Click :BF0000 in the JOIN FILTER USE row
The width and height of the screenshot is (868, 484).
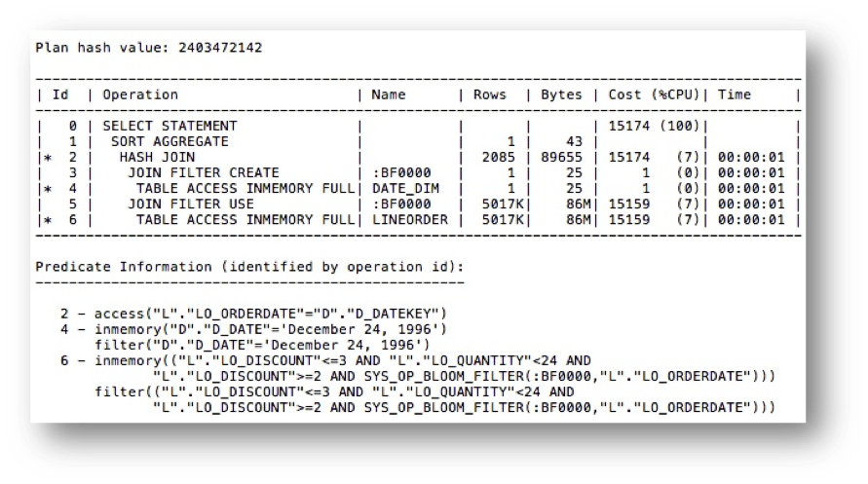pyautogui.click(x=400, y=205)
